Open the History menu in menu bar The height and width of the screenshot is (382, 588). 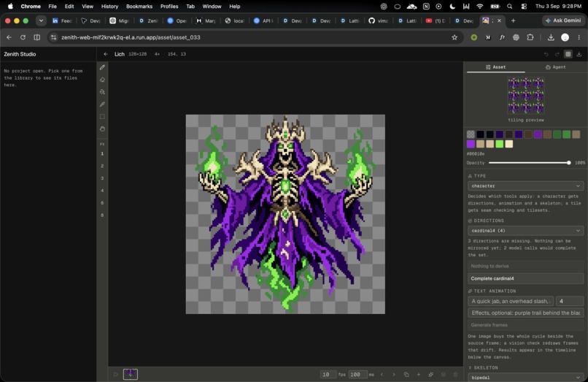coord(109,7)
